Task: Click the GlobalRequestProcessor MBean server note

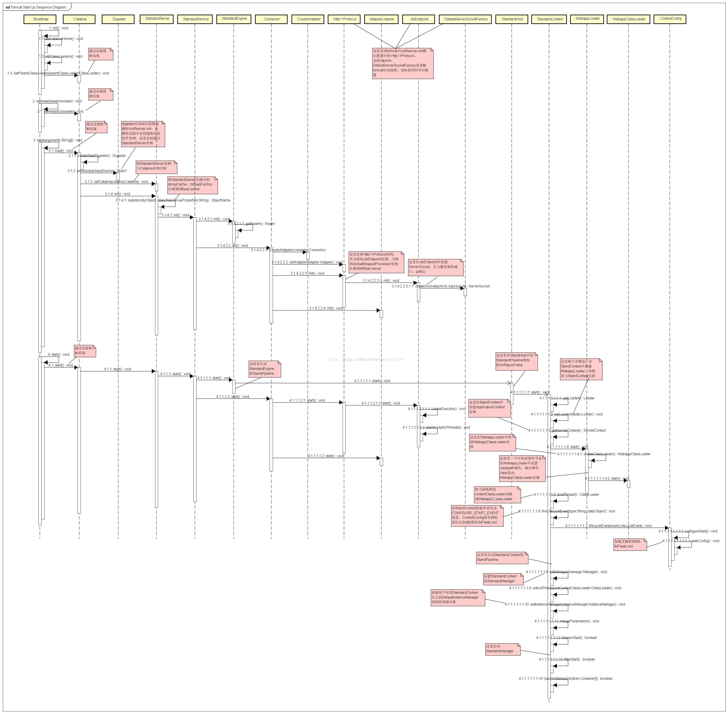Action: point(376,262)
